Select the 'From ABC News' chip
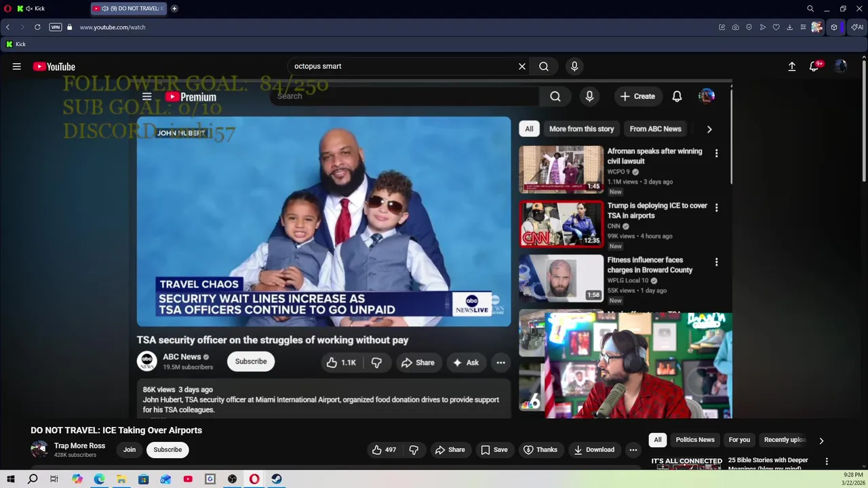Screen dimensions: 868x488 coord(655,129)
